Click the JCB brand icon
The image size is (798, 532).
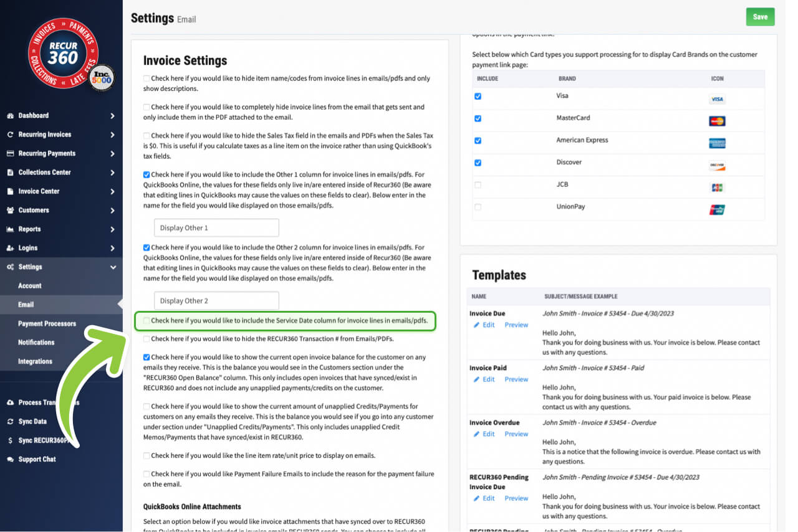[717, 188]
